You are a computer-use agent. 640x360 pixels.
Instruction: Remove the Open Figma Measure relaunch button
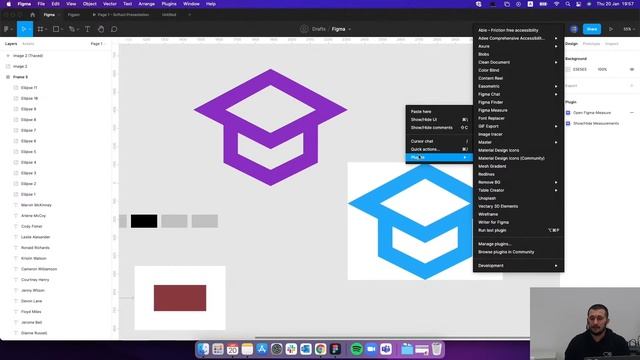point(632,113)
